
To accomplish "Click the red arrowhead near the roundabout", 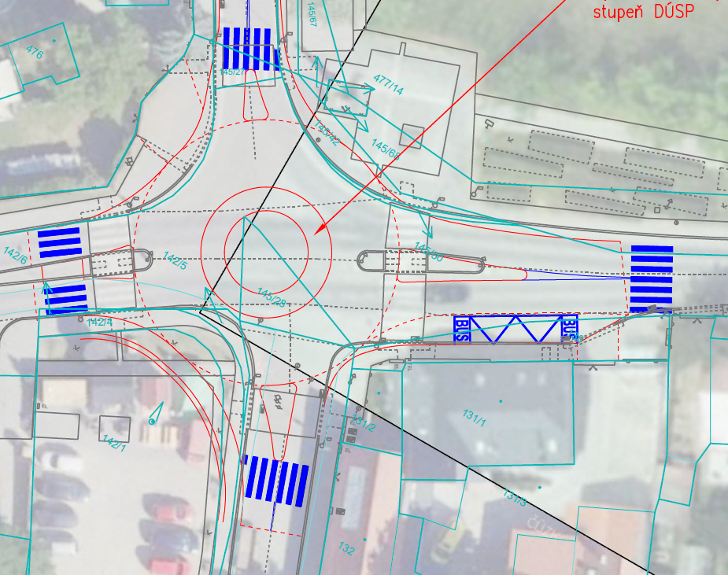I will click(x=320, y=230).
